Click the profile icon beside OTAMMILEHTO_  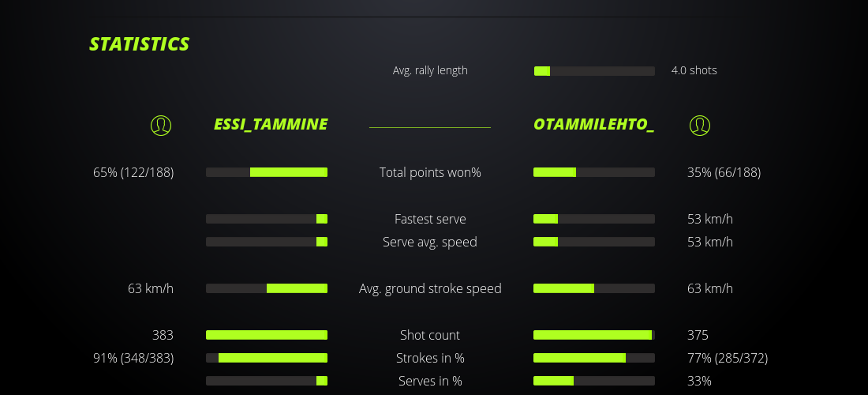tap(700, 125)
